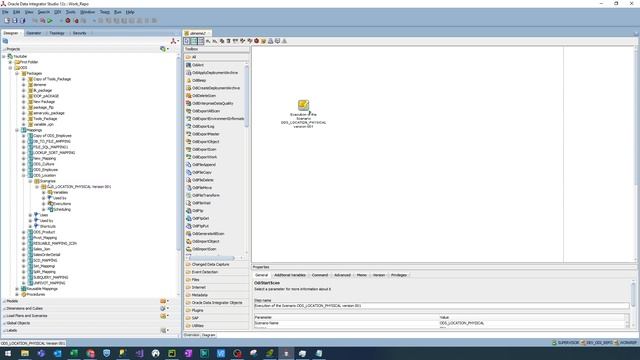Select OdiFileMove from the toolbox

(202, 188)
